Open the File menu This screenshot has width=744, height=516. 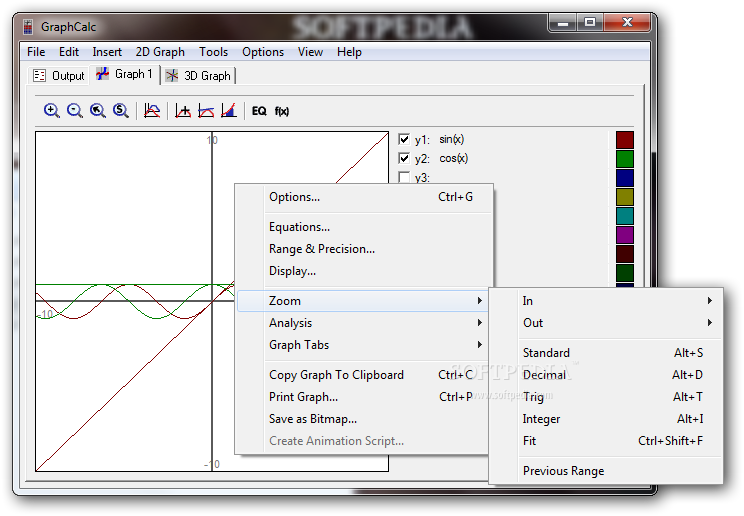pyautogui.click(x=36, y=52)
